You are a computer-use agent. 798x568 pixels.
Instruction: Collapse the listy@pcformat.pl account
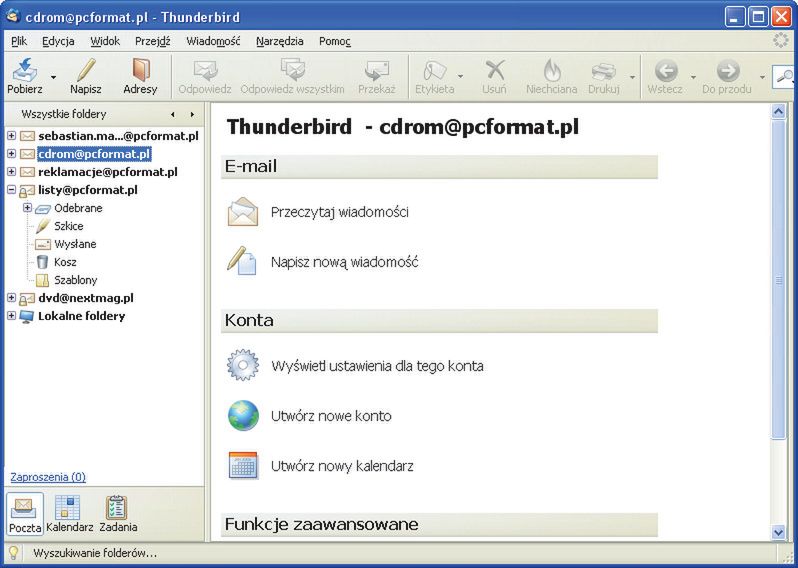tap(11, 190)
